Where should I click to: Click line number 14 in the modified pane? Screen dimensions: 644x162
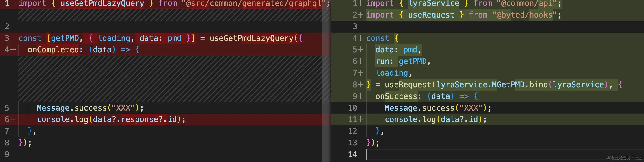[x=352, y=154]
